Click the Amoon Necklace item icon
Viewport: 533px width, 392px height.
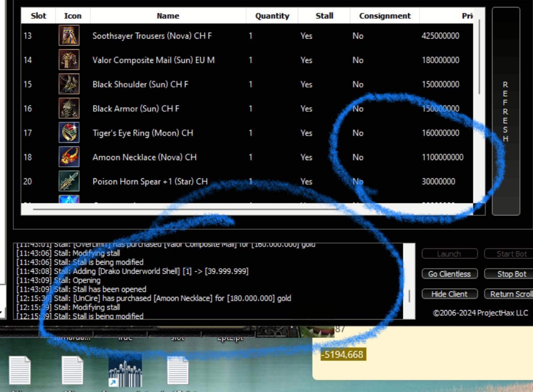69,157
